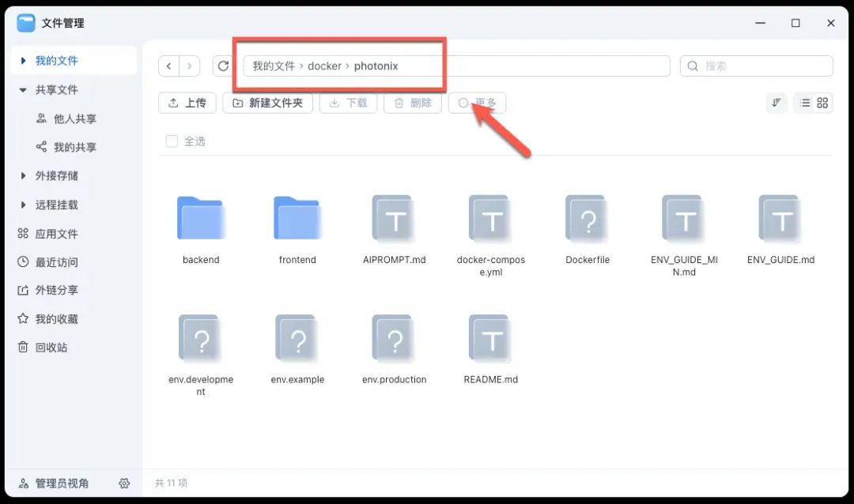Select the Dockerfile file icon
The image size is (854, 504).
point(587,218)
